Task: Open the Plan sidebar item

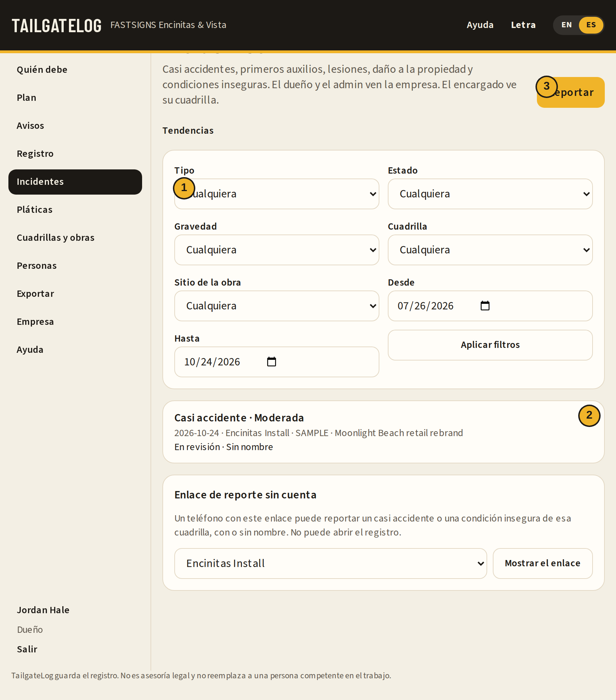Action: click(75, 98)
